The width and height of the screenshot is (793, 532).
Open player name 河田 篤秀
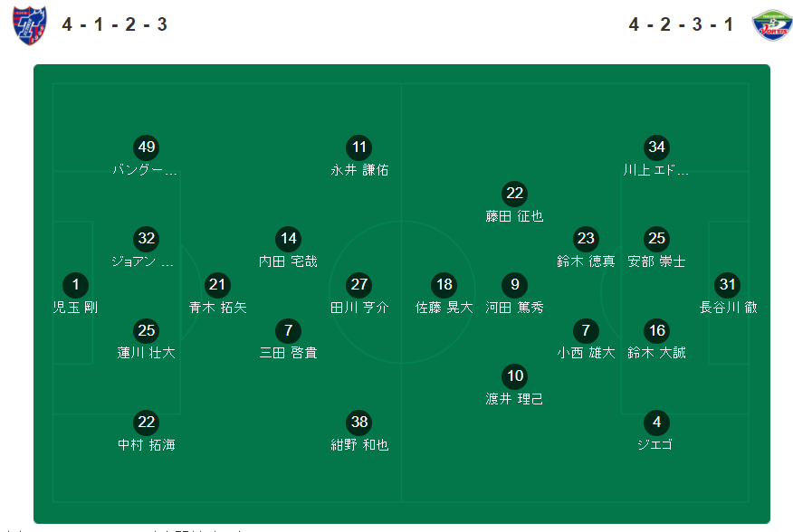click(515, 308)
